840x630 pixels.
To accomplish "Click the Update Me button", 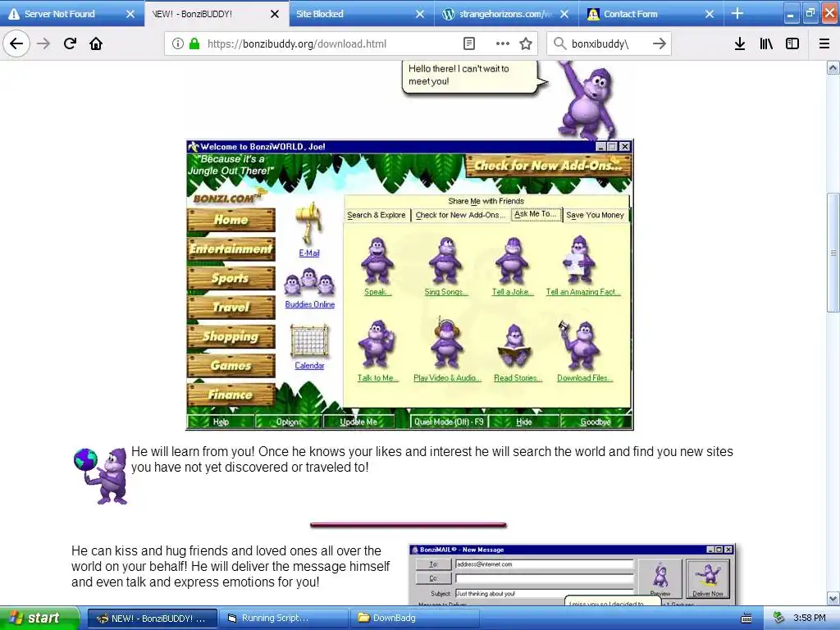I will [358, 422].
